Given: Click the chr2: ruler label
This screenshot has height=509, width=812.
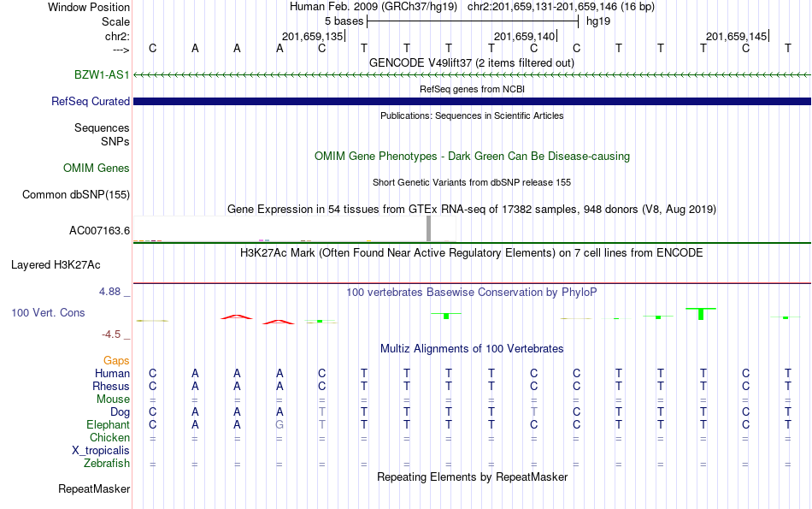Looking at the screenshot, I should 117,36.
